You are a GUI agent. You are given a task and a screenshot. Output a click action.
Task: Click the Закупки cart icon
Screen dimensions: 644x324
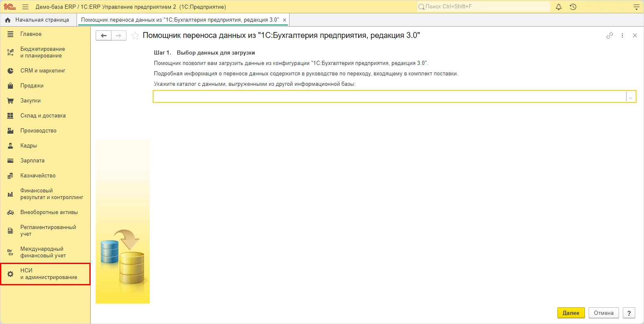point(11,101)
